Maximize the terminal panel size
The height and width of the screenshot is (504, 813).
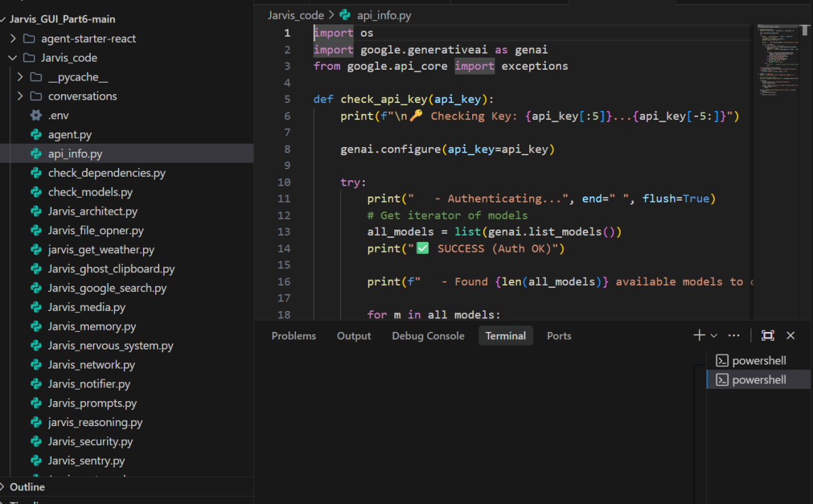tap(768, 335)
